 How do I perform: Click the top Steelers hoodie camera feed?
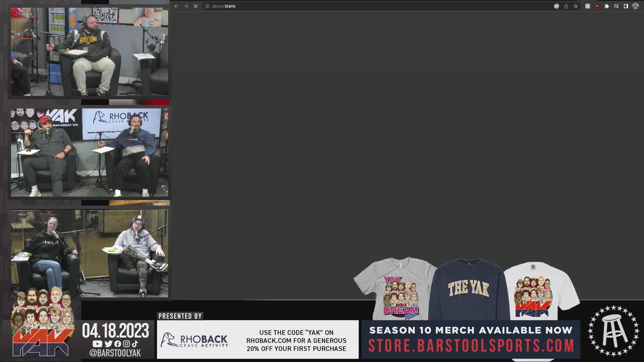coord(90,52)
